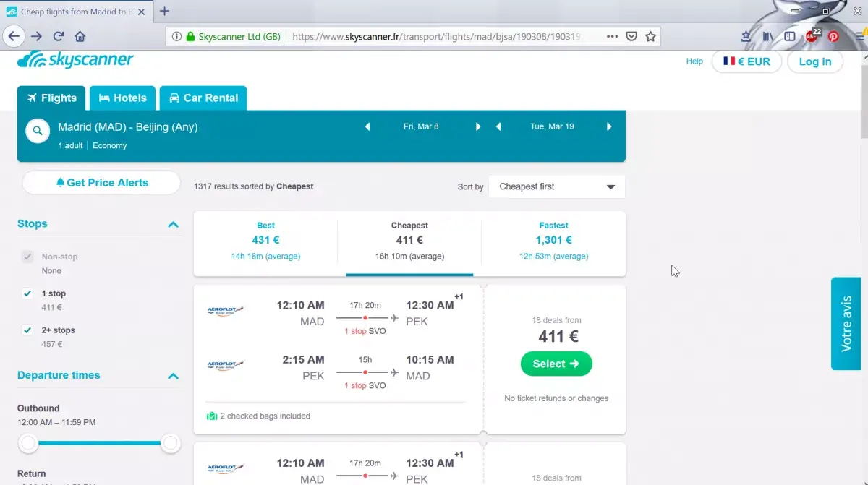Select the 411 € Aeroflot deal

pyautogui.click(x=556, y=364)
